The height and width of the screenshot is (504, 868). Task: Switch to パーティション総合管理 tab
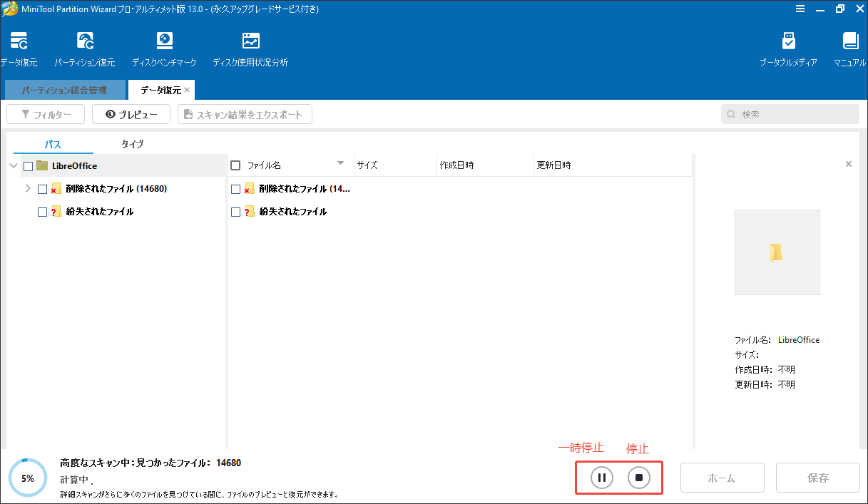click(64, 91)
